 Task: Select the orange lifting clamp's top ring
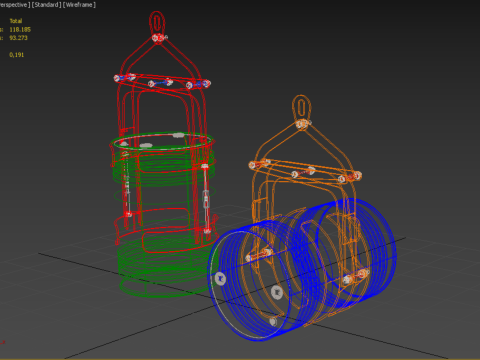coord(301,107)
